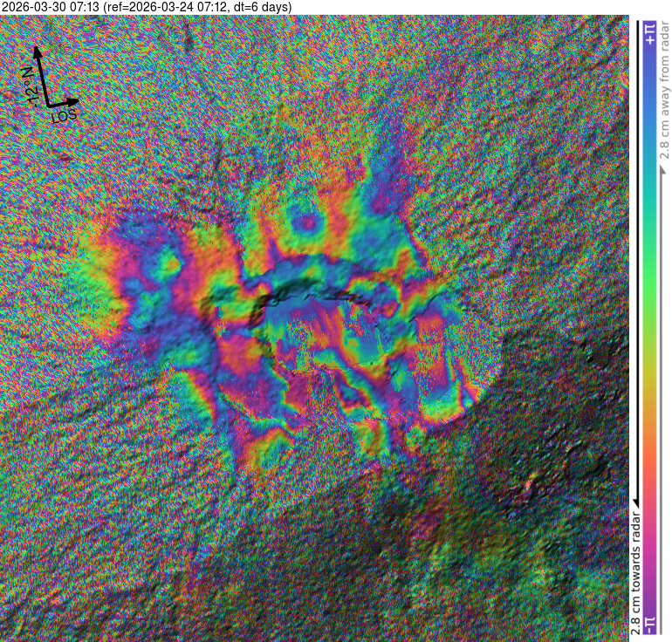672x642 pixels.
Task: Click the dark curved crater rim at center
Action: [x=305, y=297]
